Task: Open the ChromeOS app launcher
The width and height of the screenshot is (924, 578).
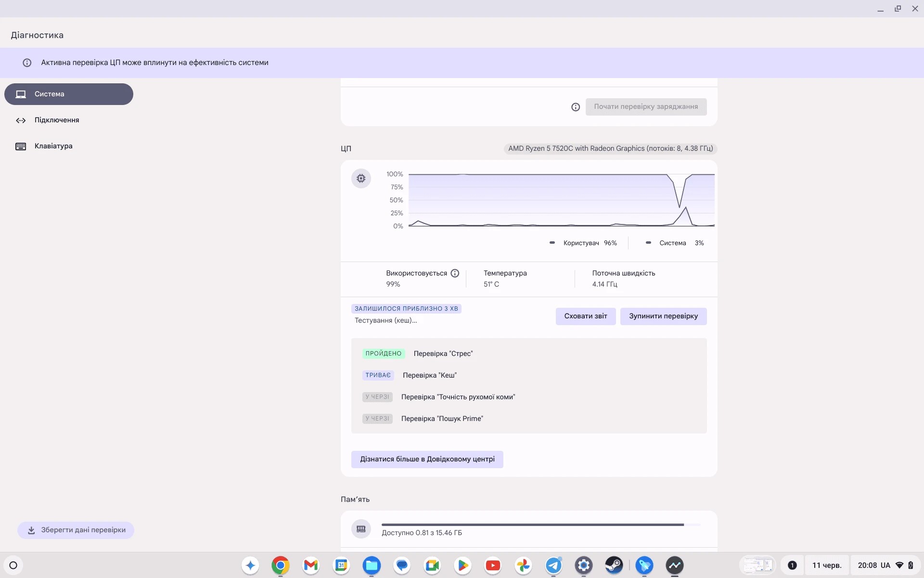Action: [x=13, y=565]
